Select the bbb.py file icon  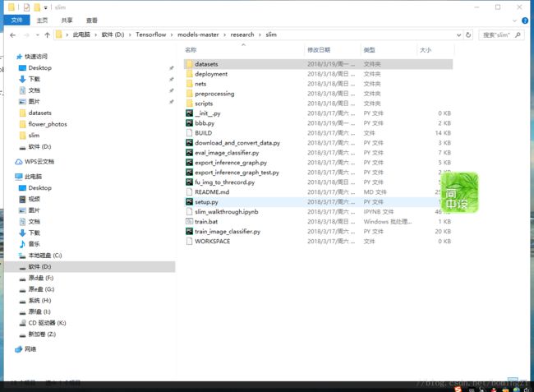189,123
